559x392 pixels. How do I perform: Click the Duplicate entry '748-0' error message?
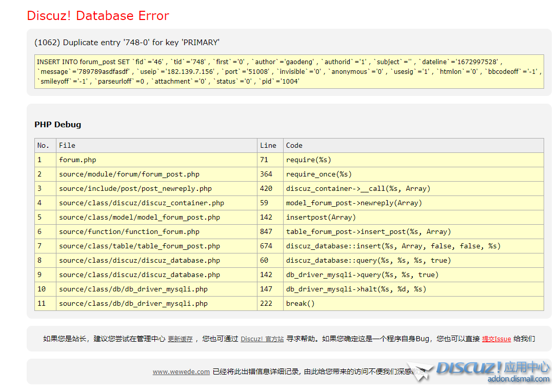pos(127,43)
